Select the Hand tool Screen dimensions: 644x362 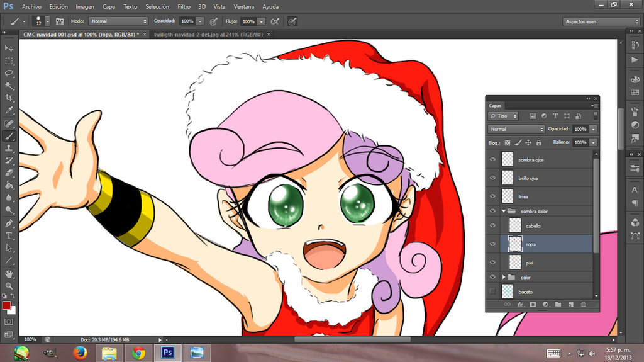click(x=9, y=274)
